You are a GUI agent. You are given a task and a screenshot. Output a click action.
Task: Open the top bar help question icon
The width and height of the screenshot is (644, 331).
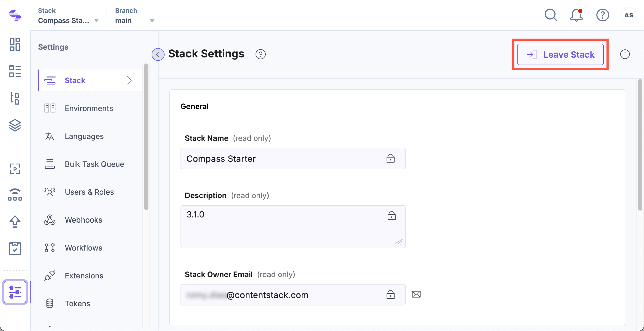point(603,15)
